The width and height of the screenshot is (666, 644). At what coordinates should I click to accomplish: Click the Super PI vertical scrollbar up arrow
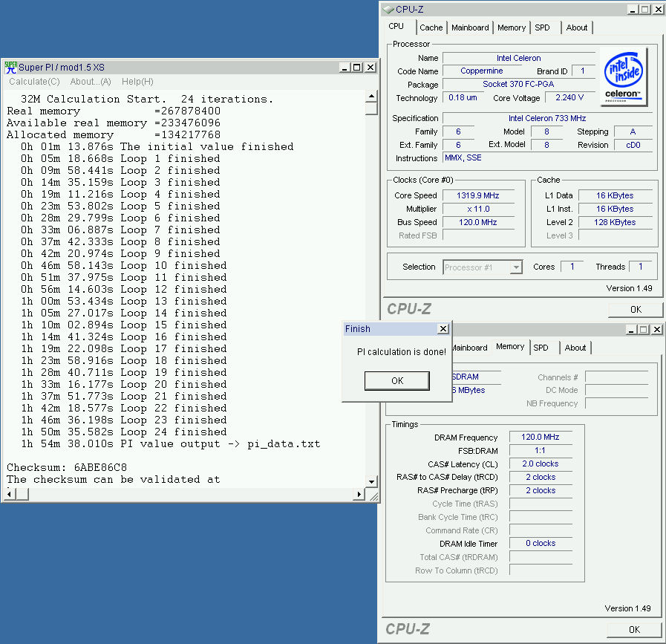tap(371, 96)
